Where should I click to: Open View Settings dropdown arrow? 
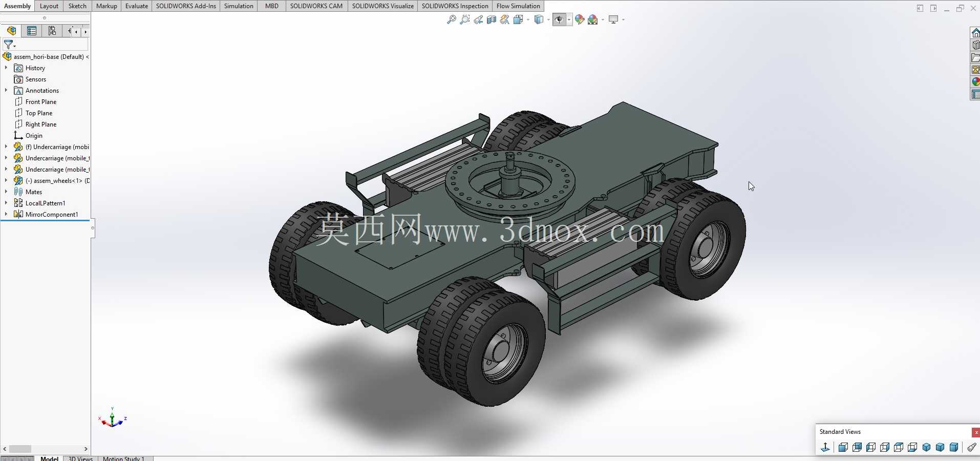click(x=623, y=20)
